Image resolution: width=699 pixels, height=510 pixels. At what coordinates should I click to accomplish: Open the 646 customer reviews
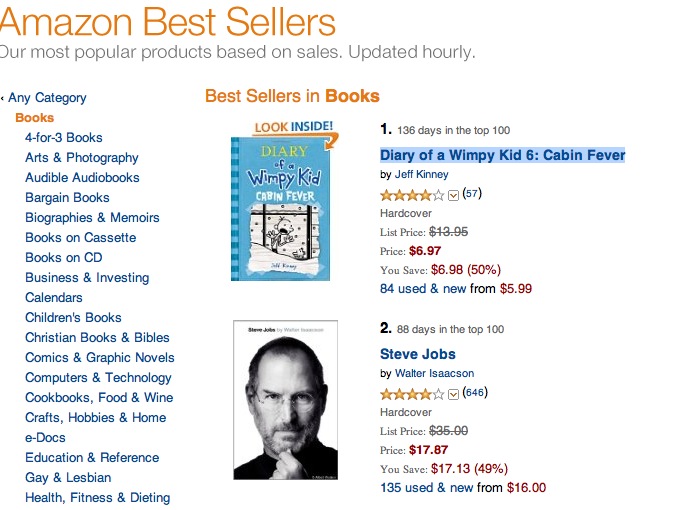pos(475,392)
